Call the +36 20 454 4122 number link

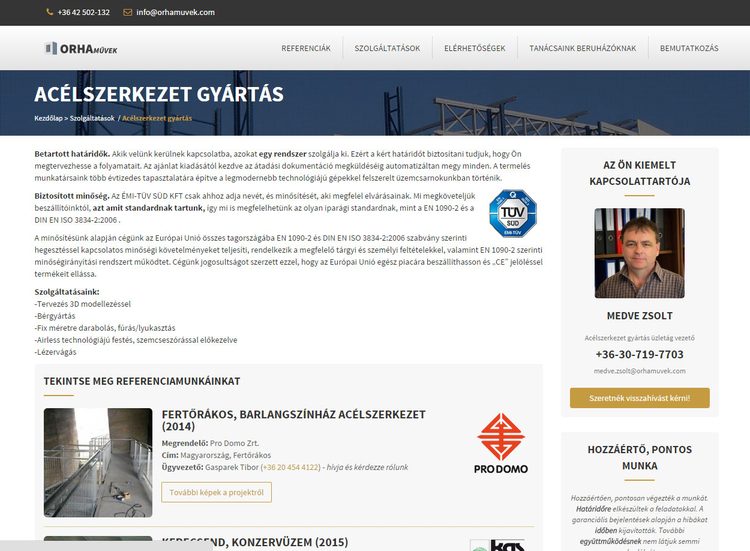291,467
